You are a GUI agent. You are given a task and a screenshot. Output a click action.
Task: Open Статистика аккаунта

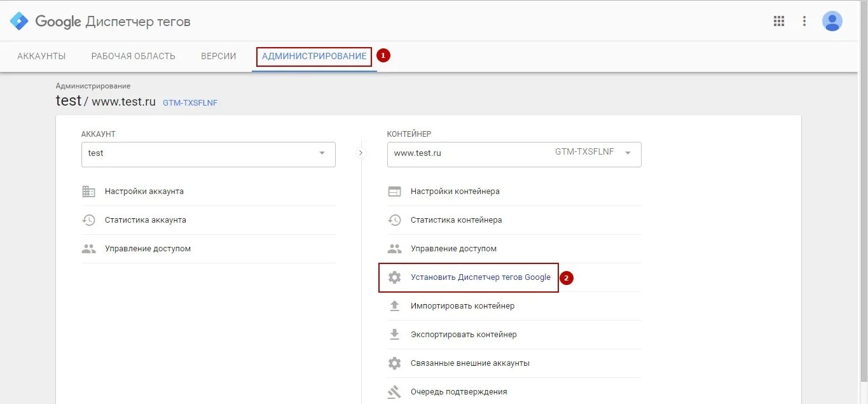click(146, 220)
